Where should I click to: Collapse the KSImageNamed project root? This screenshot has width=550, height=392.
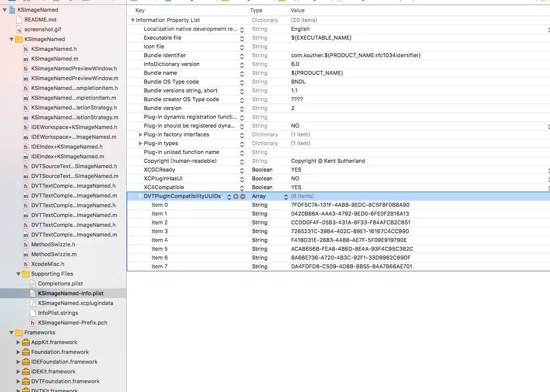4,10
